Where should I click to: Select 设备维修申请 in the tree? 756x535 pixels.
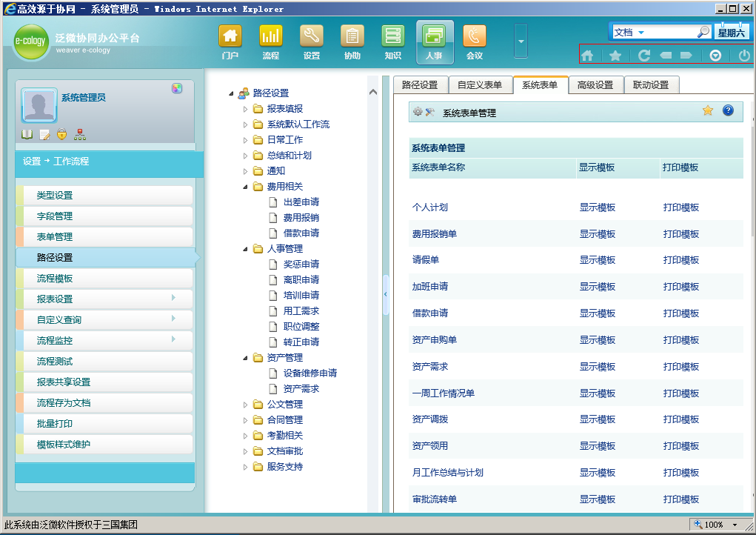[x=310, y=373]
